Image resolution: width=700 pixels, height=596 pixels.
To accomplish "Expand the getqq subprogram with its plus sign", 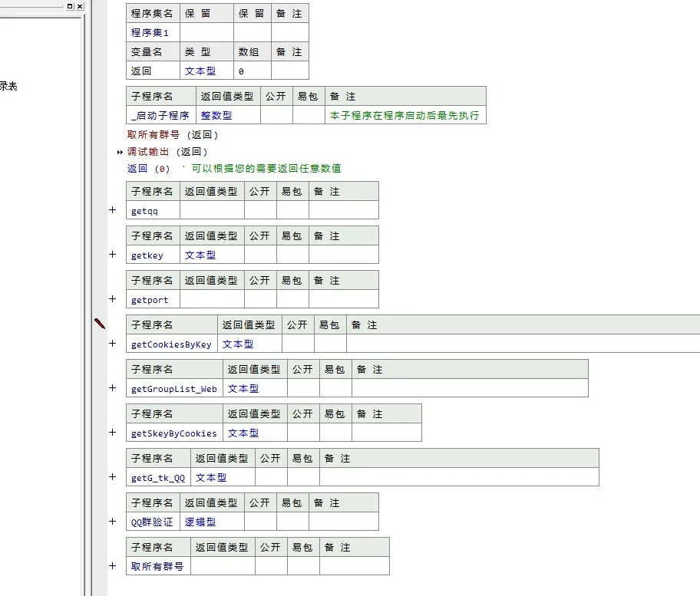I will [112, 209].
